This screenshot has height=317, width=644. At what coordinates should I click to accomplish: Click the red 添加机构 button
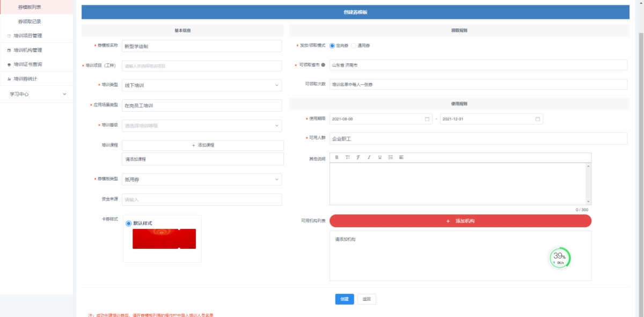pos(460,221)
